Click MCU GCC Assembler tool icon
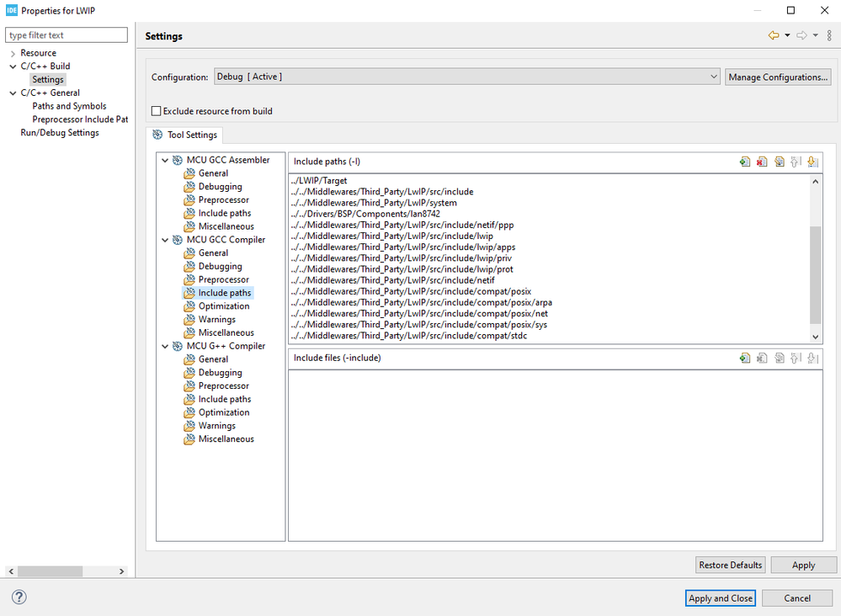Viewport: 841px width, 616px height. (178, 160)
